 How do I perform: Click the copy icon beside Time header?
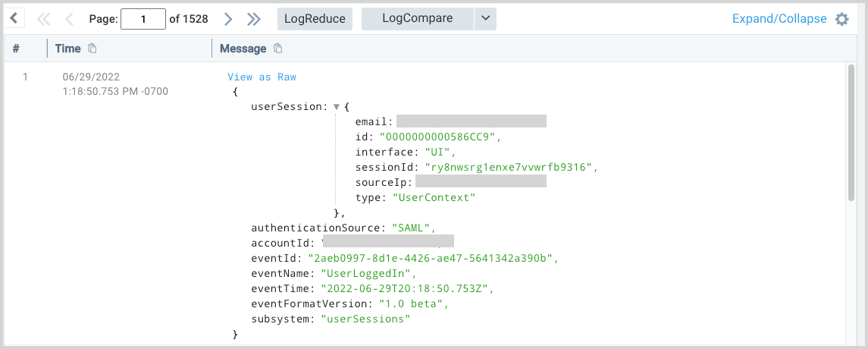(92, 49)
